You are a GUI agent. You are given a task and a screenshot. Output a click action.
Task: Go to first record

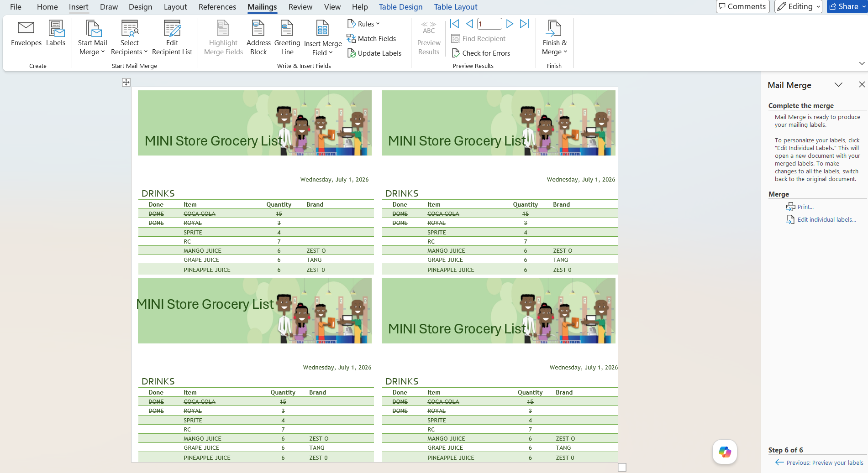pos(454,24)
